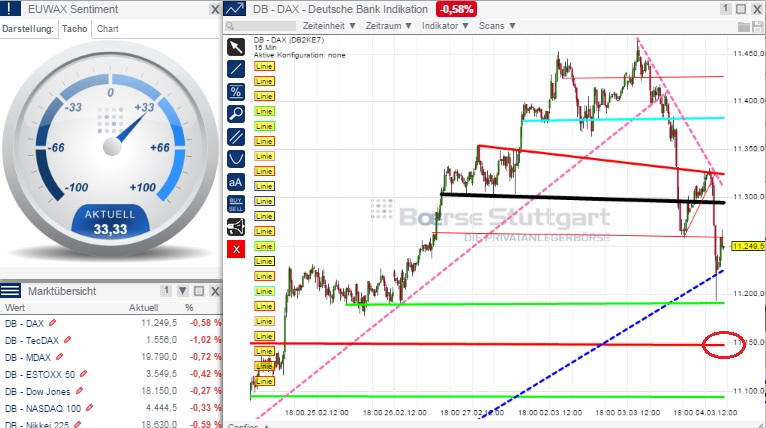766x428 pixels.
Task: Click the pencil icon next to DB - Dow Jones
Action: pyautogui.click(x=79, y=391)
